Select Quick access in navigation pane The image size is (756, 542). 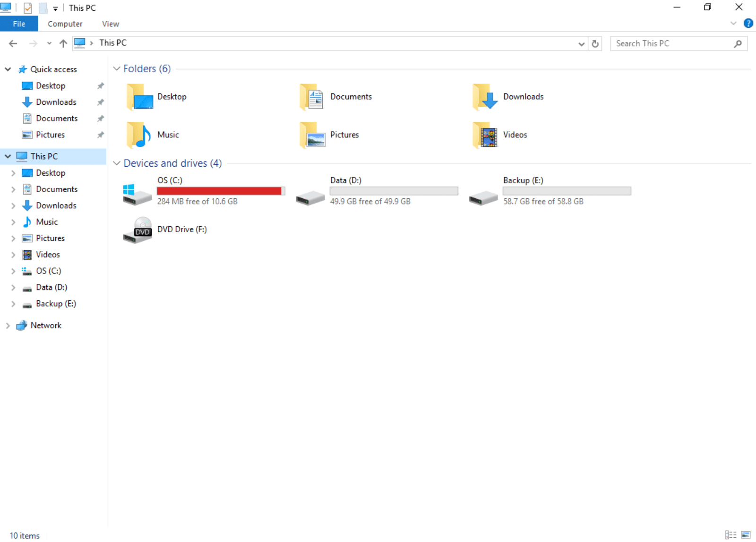click(x=53, y=69)
